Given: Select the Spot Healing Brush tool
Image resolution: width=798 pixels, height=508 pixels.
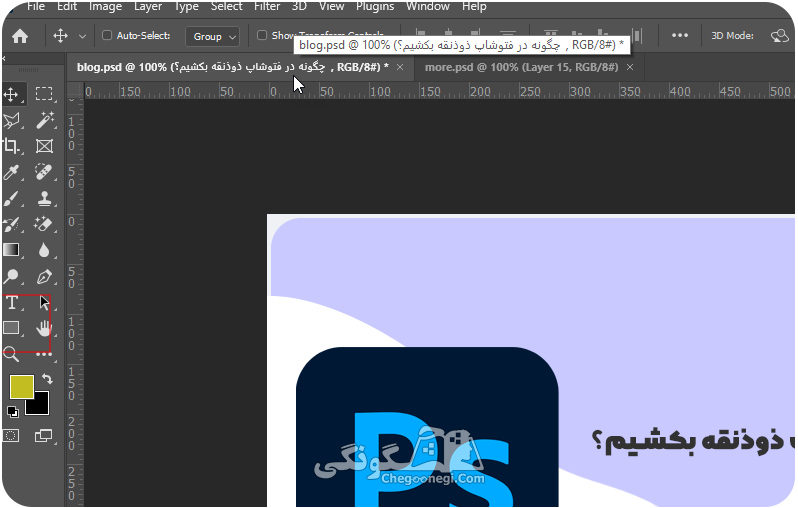Looking at the screenshot, I should coord(44,172).
